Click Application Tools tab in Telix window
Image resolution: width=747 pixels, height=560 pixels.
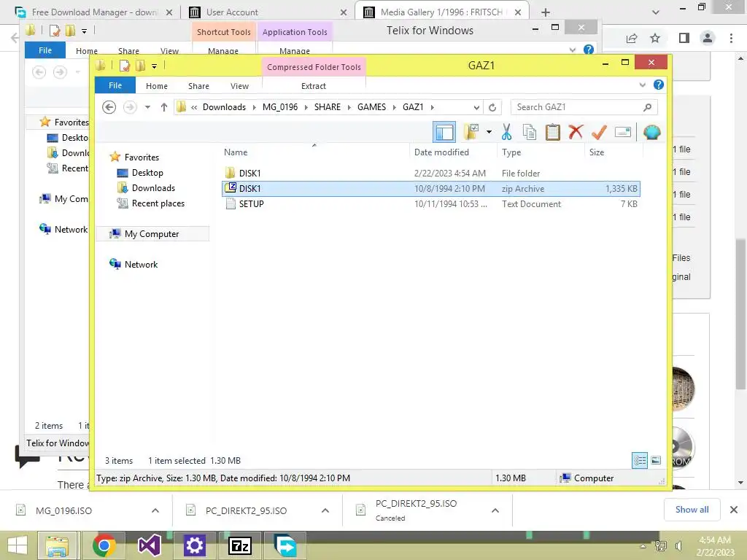pyautogui.click(x=295, y=32)
